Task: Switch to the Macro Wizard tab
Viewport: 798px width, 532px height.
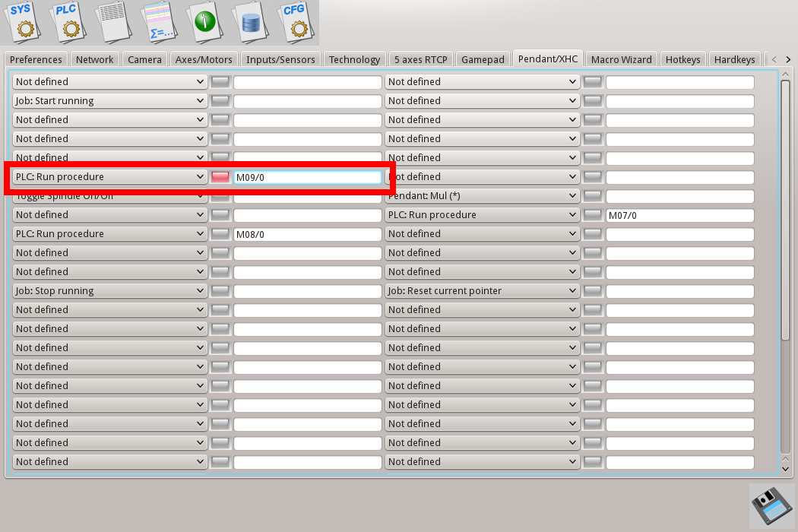Action: pos(621,59)
